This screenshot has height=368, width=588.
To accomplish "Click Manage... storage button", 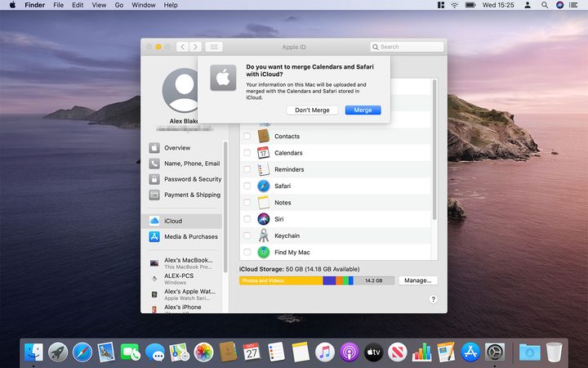I will click(x=418, y=280).
